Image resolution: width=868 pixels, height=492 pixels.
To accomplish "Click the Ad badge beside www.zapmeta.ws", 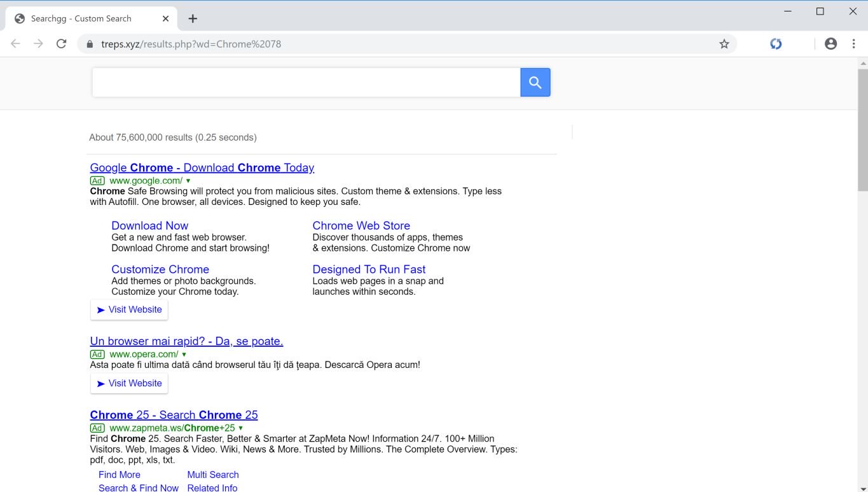I will pyautogui.click(x=97, y=428).
